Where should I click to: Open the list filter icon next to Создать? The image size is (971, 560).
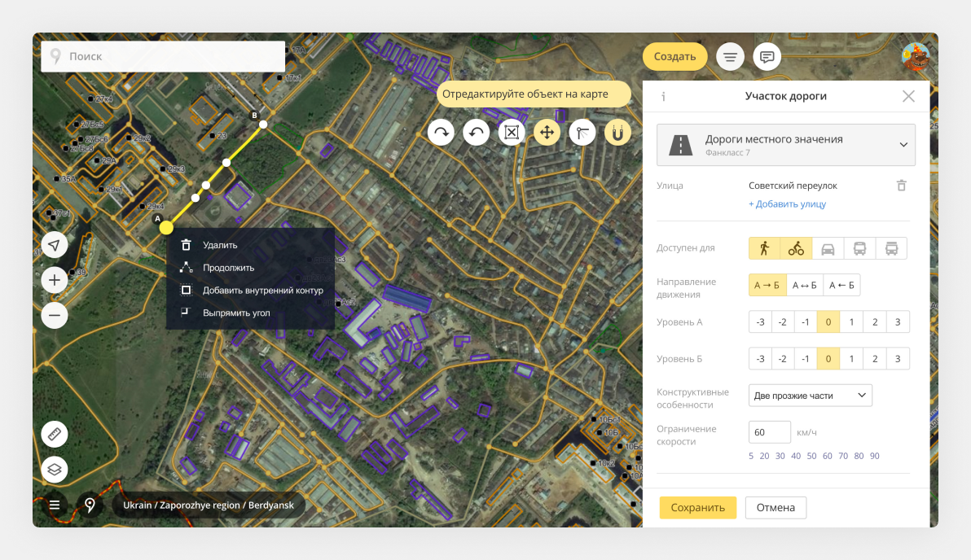click(730, 57)
